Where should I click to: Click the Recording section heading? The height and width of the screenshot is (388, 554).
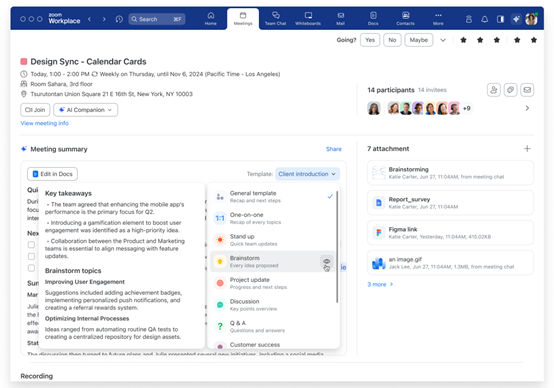coord(37,376)
